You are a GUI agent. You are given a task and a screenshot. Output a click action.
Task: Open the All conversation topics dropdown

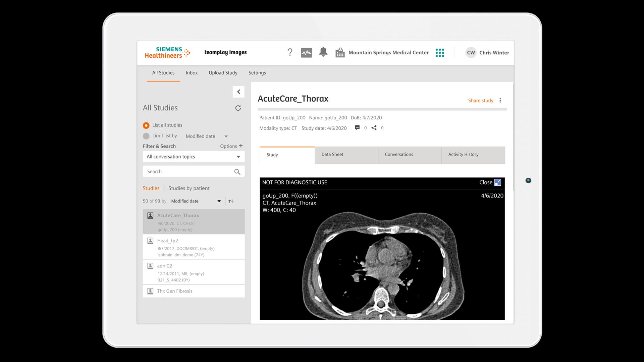click(x=238, y=157)
